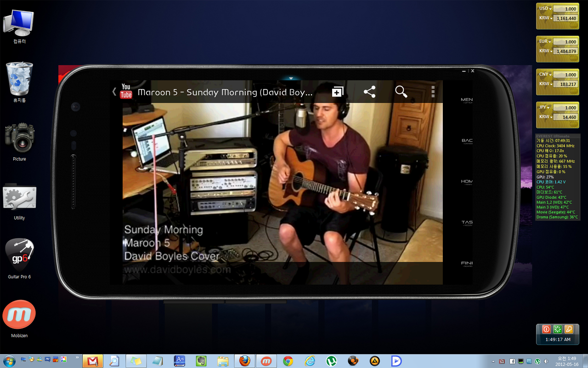The height and width of the screenshot is (368, 588).
Task: Tap the share icon in YouTube bar
Action: [x=369, y=92]
